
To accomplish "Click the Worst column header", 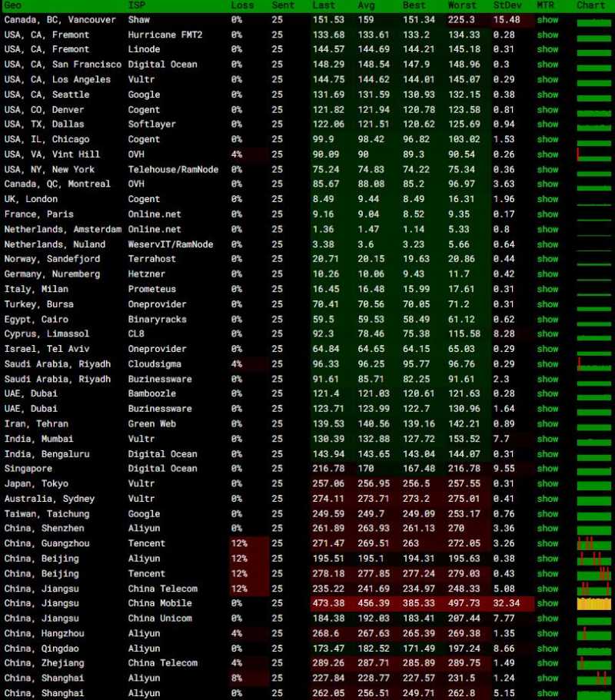I will 462,5.
